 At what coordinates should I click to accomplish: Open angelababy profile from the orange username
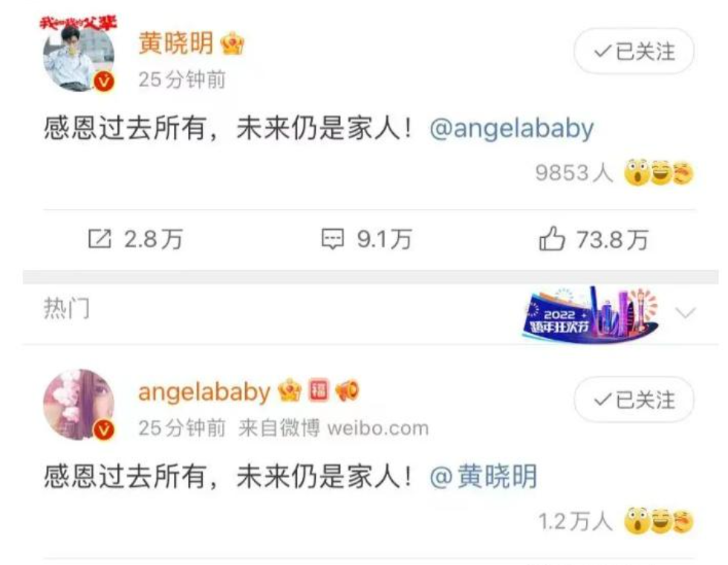click(204, 393)
